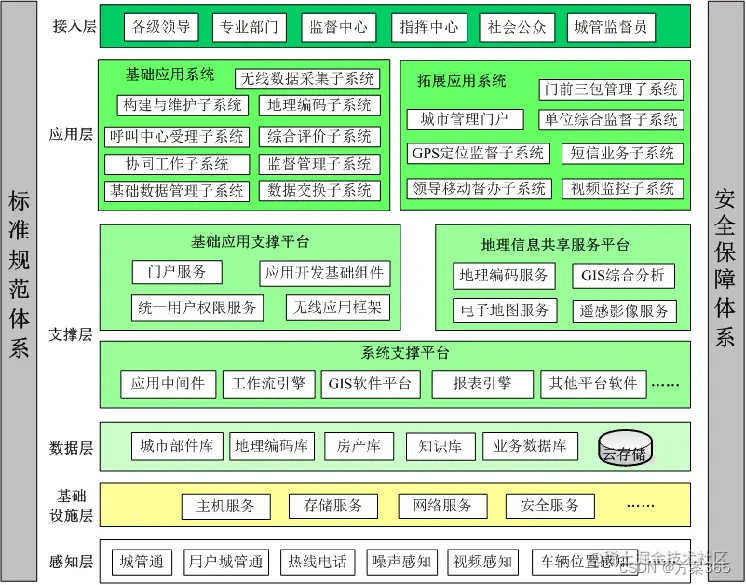Image resolution: width=746 pixels, height=585 pixels.
Task: Click the 遥感影像服务 box
Action: pos(624,312)
